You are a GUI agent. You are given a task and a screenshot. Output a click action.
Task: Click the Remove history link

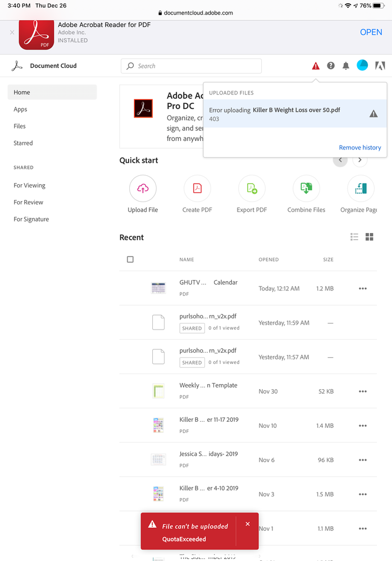click(x=360, y=148)
